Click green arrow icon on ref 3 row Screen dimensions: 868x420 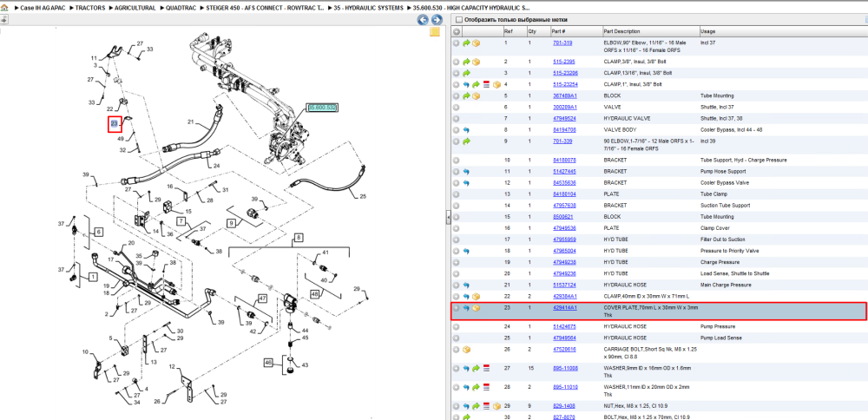[466, 73]
